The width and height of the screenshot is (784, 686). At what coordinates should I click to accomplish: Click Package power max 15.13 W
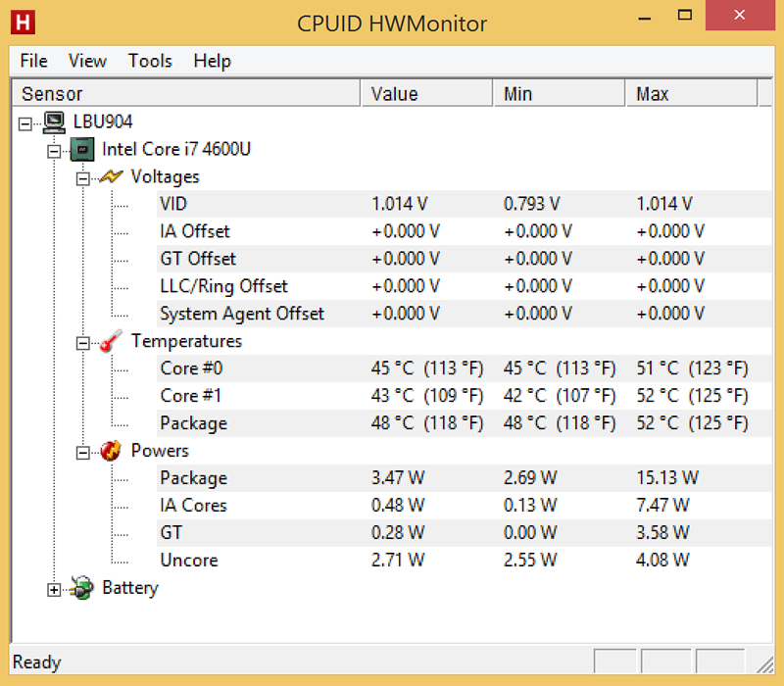(x=667, y=478)
